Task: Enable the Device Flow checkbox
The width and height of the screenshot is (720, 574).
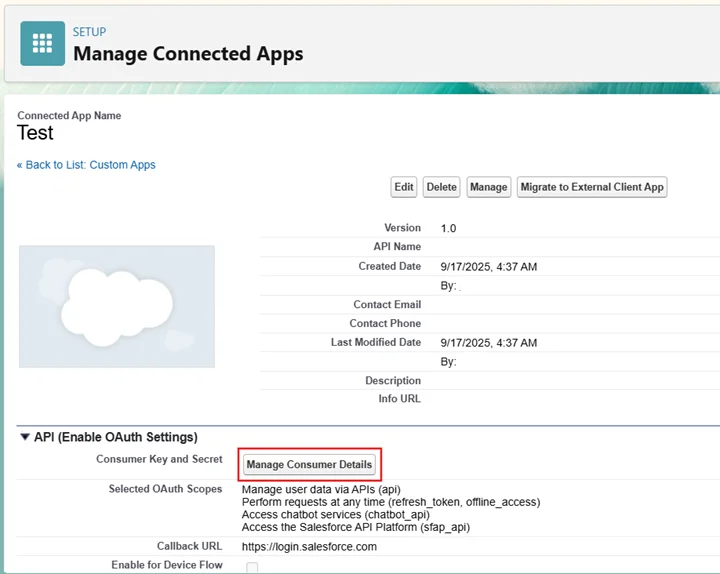Action: 252,567
